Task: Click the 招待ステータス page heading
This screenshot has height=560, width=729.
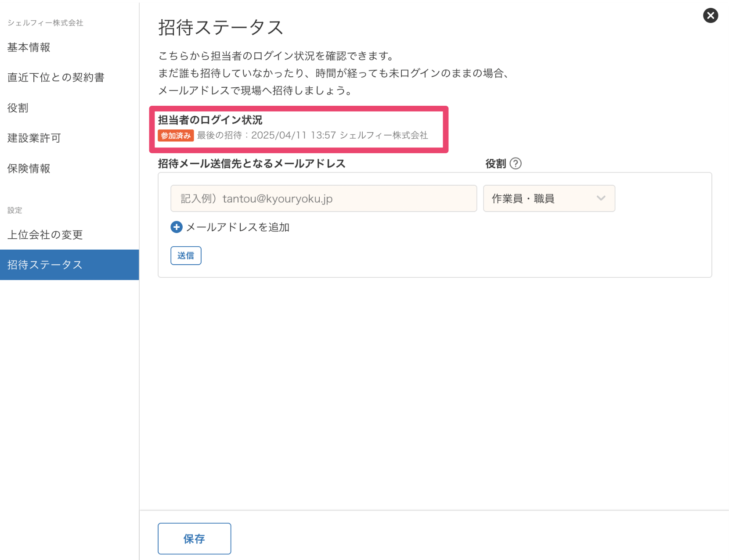Action: click(220, 28)
